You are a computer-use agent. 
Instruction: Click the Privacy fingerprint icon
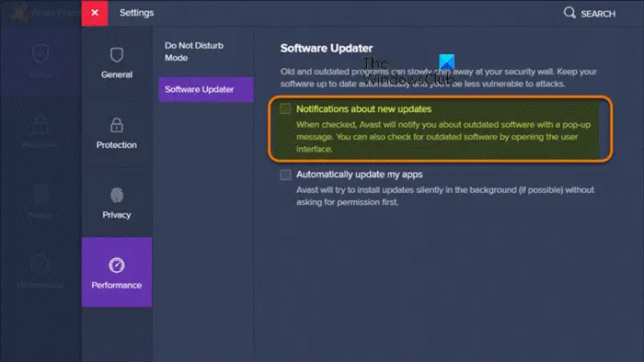pyautogui.click(x=117, y=196)
